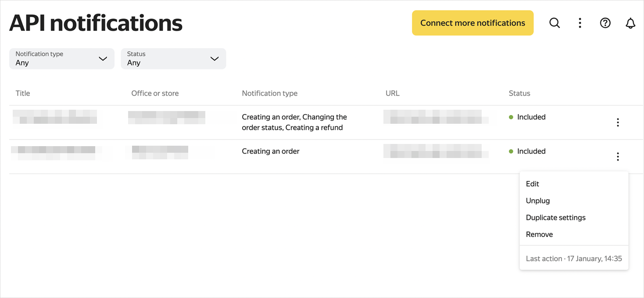Open the three-dot menu in the header
This screenshot has height=298, width=644.
click(580, 22)
